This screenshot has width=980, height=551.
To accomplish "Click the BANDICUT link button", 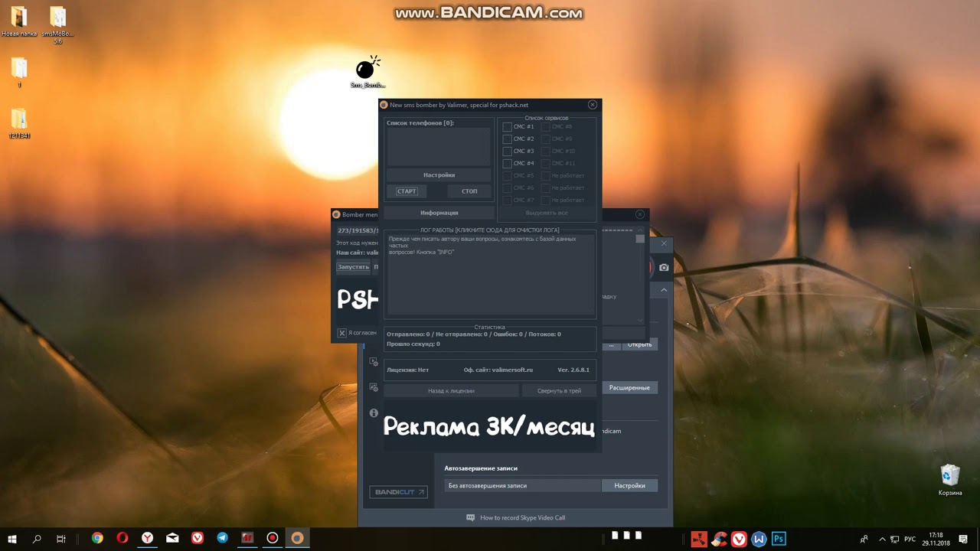I will (398, 492).
